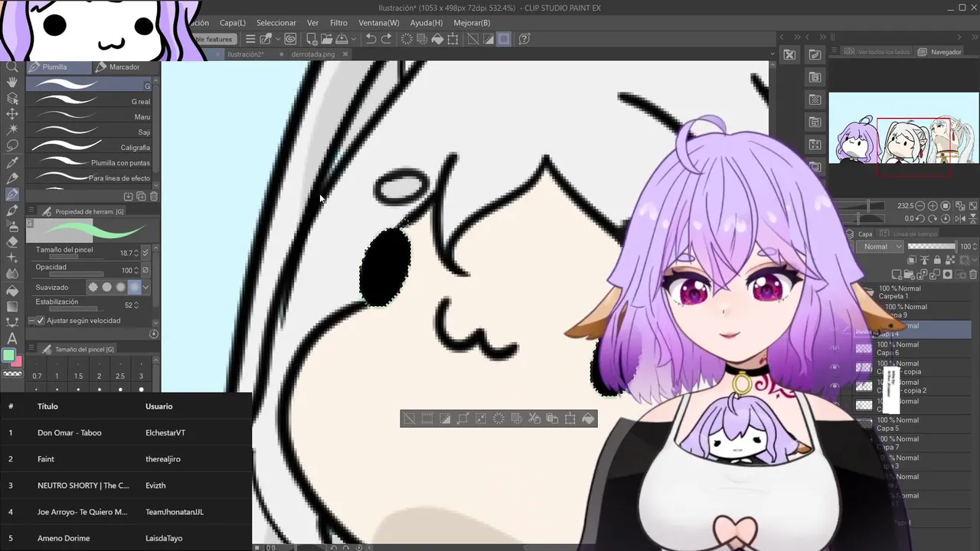Delete sub tool with trash icon
980x551 pixels.
[x=153, y=196]
